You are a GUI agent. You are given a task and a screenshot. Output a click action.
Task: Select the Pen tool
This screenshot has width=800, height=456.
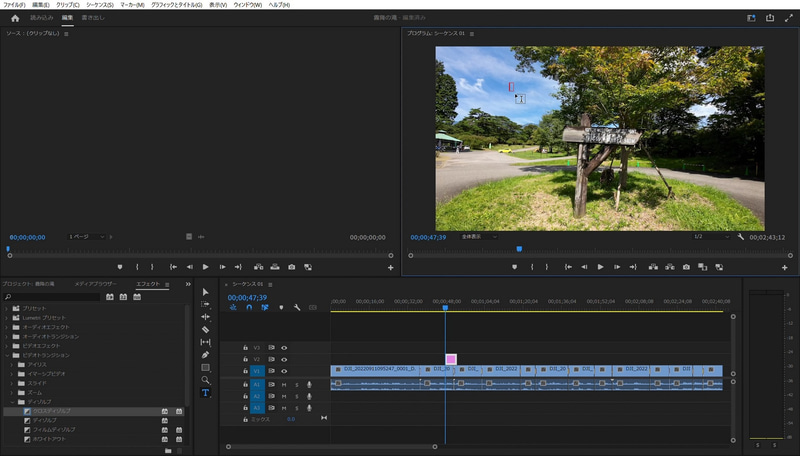[205, 355]
